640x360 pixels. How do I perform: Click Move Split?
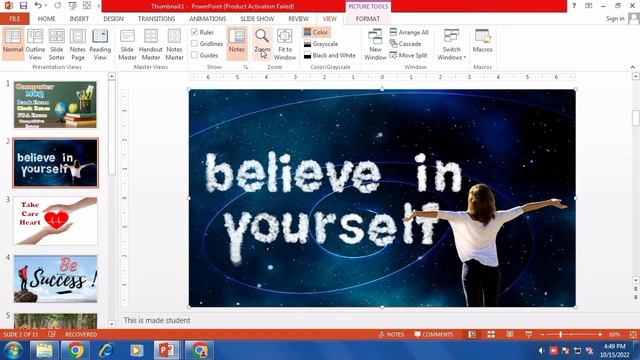408,55
